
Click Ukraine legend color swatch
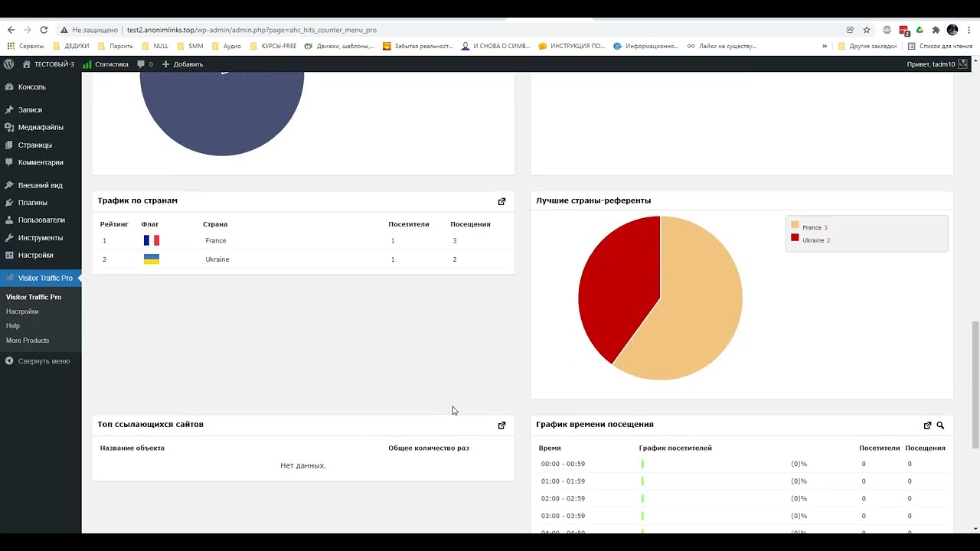795,238
